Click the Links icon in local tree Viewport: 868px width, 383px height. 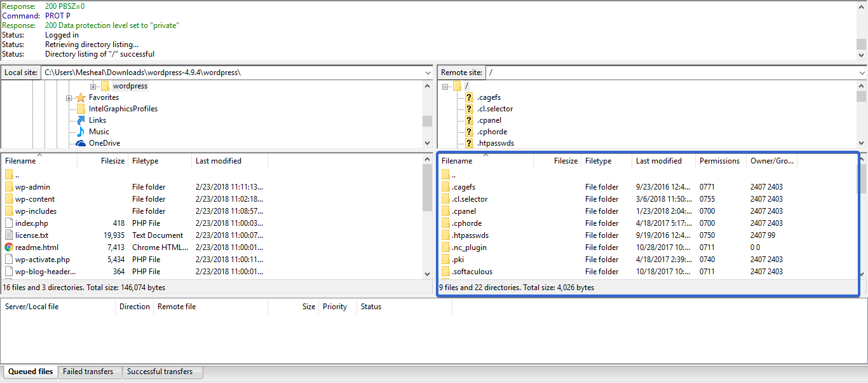(81, 120)
